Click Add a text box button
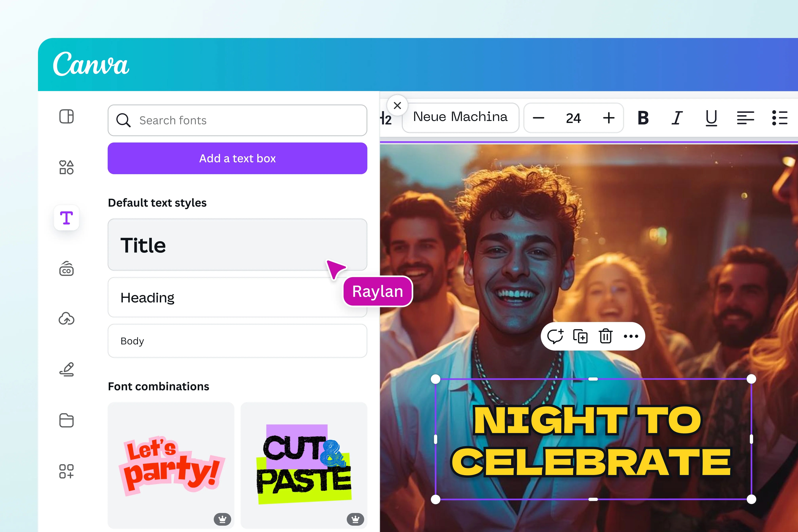The width and height of the screenshot is (798, 532). [x=237, y=159]
